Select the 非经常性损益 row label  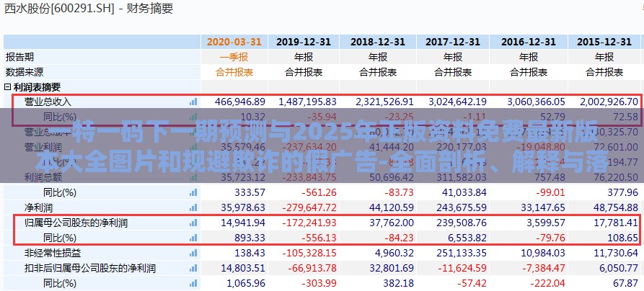point(53,254)
